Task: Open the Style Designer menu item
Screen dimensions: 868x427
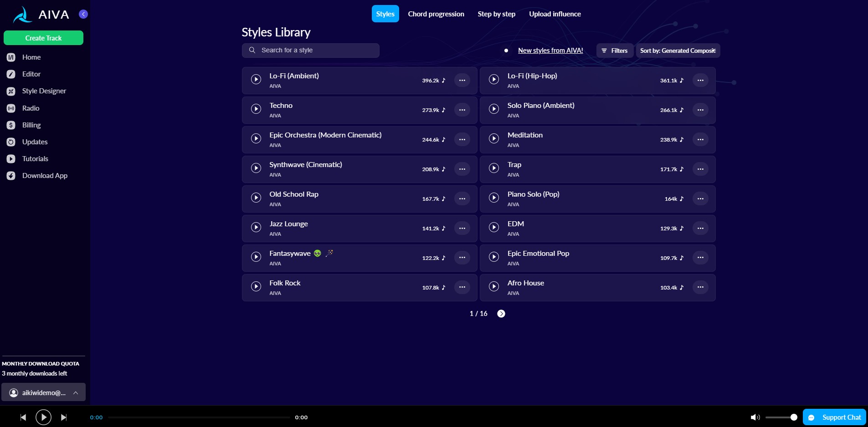Action: (x=44, y=91)
